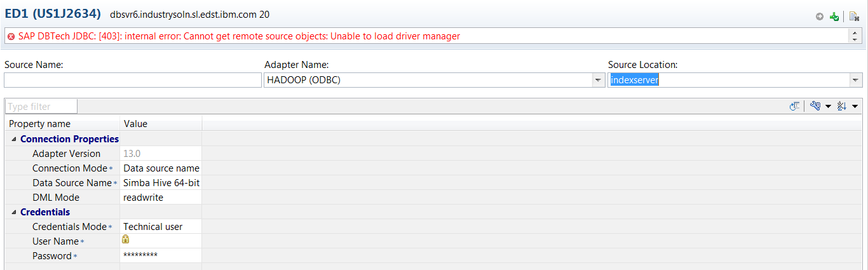Open dropdown arrow next to sort icon
Screen dimensions: 868x270
point(855,107)
